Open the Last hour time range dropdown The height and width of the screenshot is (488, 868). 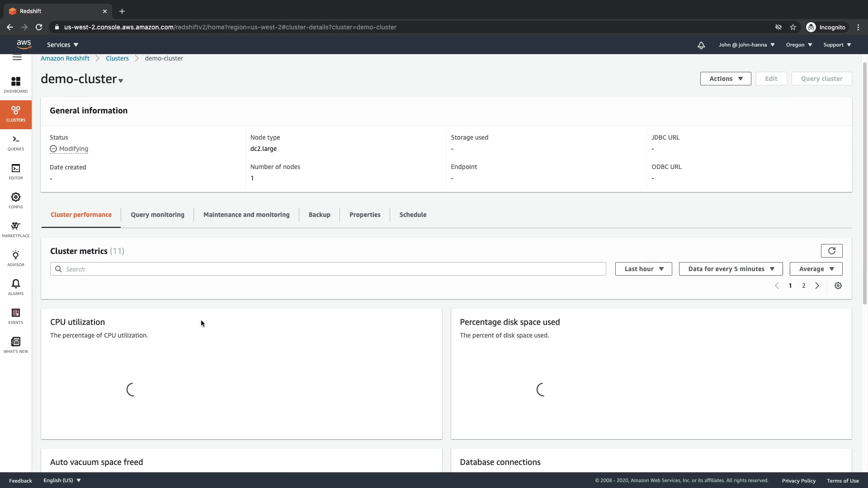[643, 269]
